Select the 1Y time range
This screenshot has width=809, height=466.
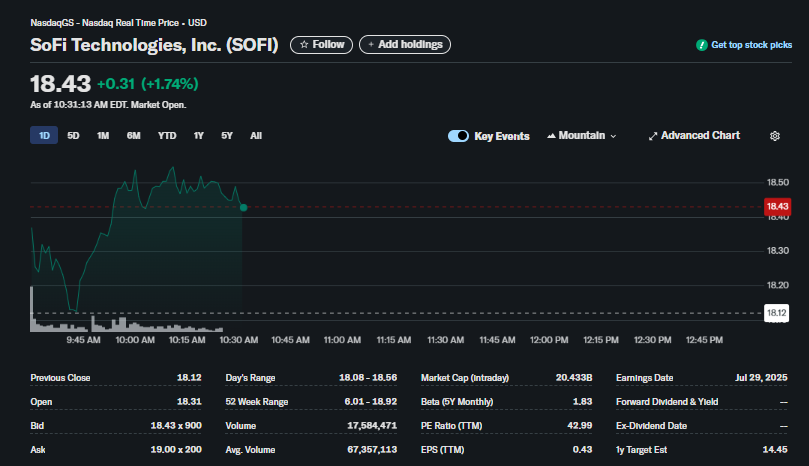click(x=199, y=135)
